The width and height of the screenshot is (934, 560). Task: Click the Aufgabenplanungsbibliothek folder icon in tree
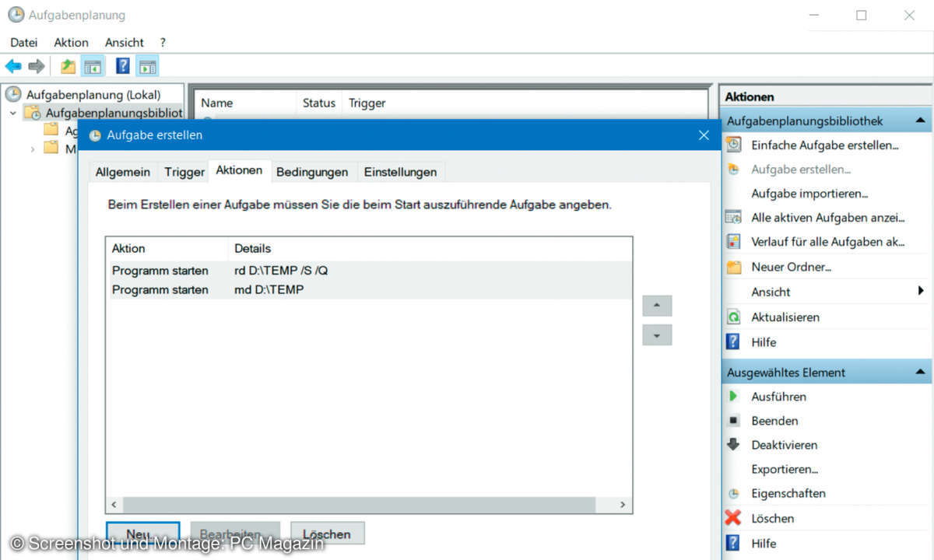33,113
